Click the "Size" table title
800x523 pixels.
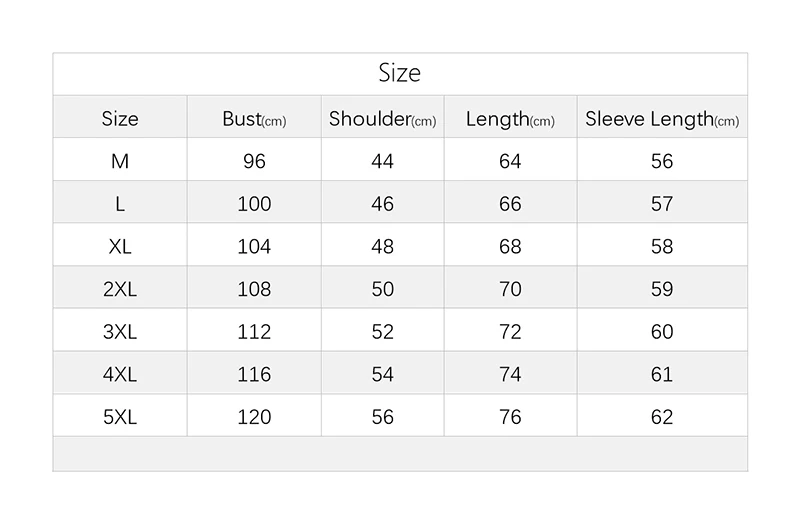click(x=400, y=73)
